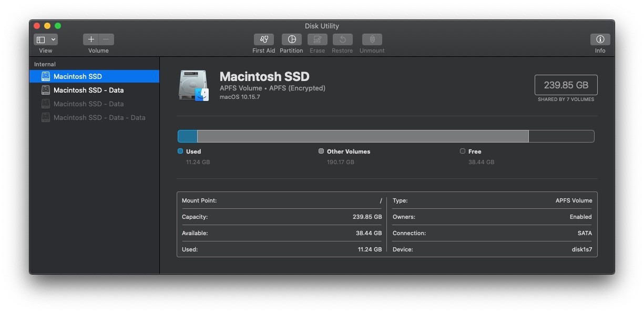Click the 'Capacity:' row label
The image size is (644, 313).
pyautogui.click(x=195, y=217)
